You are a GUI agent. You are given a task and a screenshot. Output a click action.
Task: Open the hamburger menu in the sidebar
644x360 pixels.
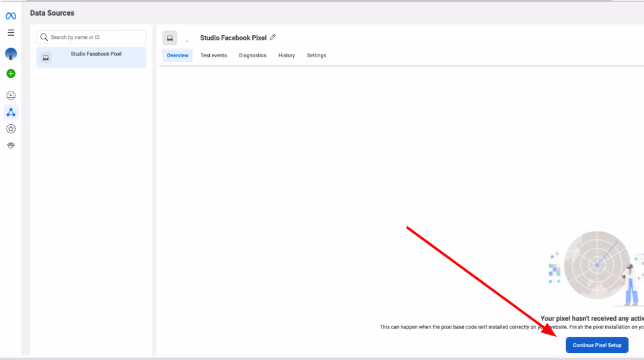(x=11, y=32)
